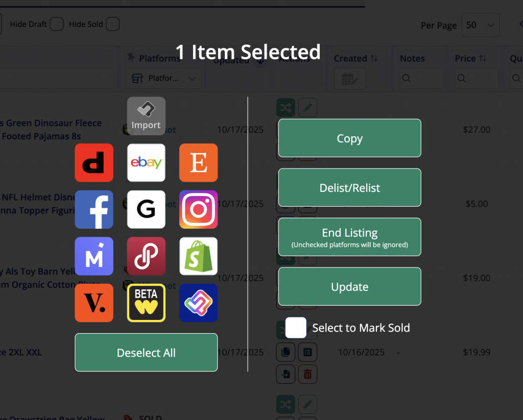Image resolution: width=523 pixels, height=420 pixels.
Task: Open the Per Page dropdown
Action: [x=480, y=25]
